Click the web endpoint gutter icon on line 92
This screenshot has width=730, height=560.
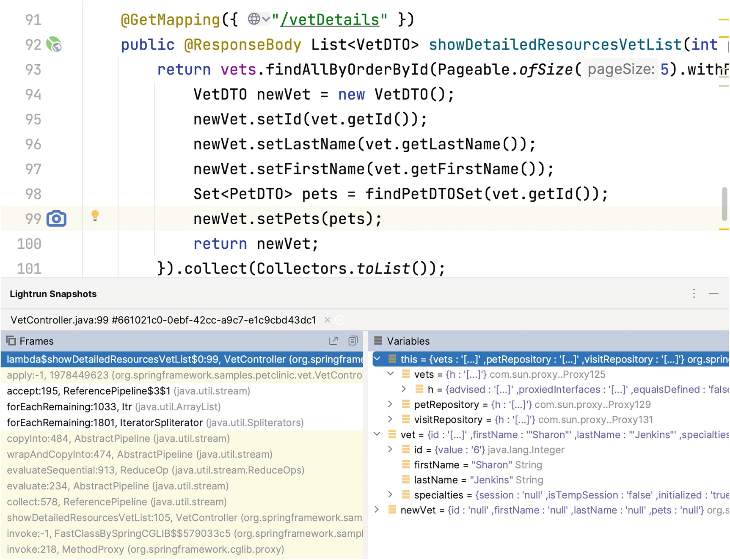click(54, 44)
